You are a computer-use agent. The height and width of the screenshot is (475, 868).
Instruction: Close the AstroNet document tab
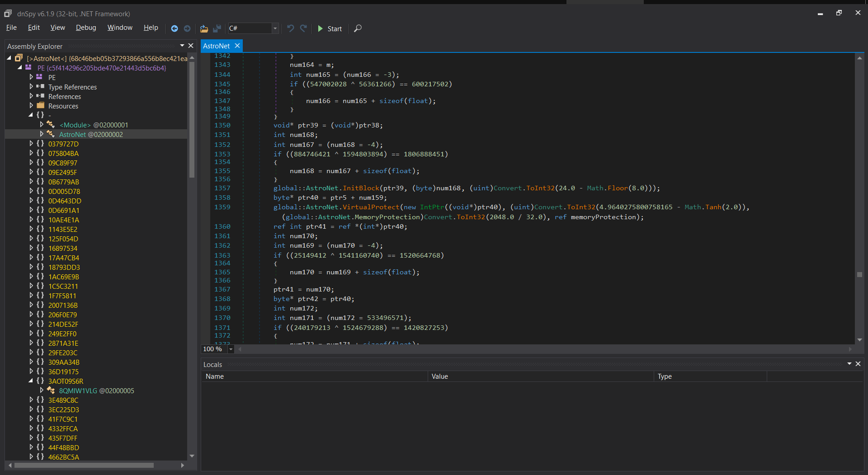pyautogui.click(x=237, y=46)
